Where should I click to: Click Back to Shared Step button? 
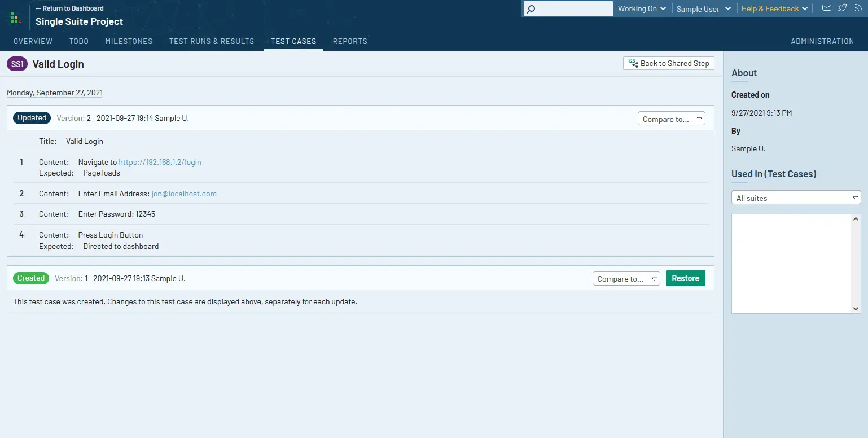click(x=669, y=63)
